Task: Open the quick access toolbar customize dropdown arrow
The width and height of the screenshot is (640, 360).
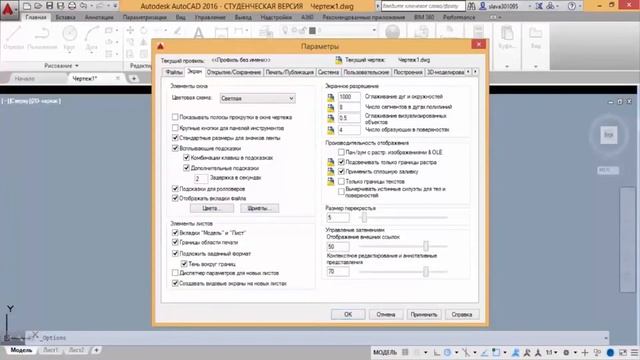Action: [116, 6]
